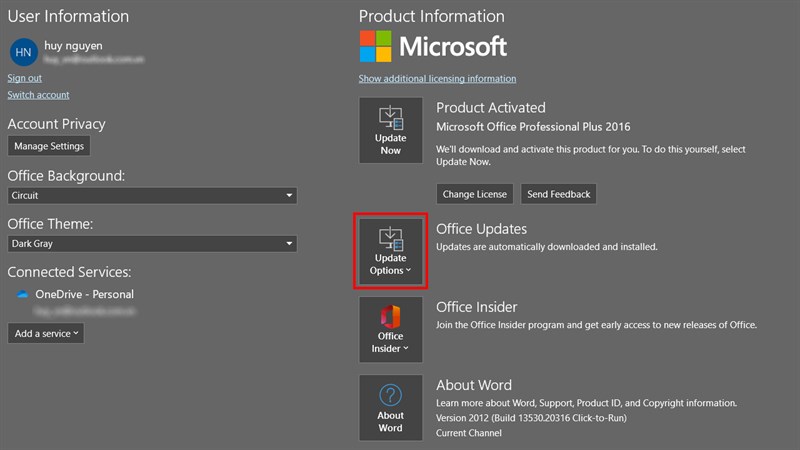Viewport: 800px width, 450px height.
Task: Click the huy nguyen user name
Action: 73,45
